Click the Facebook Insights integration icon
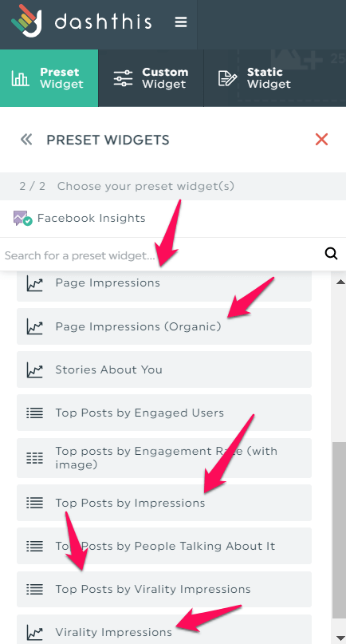The height and width of the screenshot is (644, 346). coord(22,218)
